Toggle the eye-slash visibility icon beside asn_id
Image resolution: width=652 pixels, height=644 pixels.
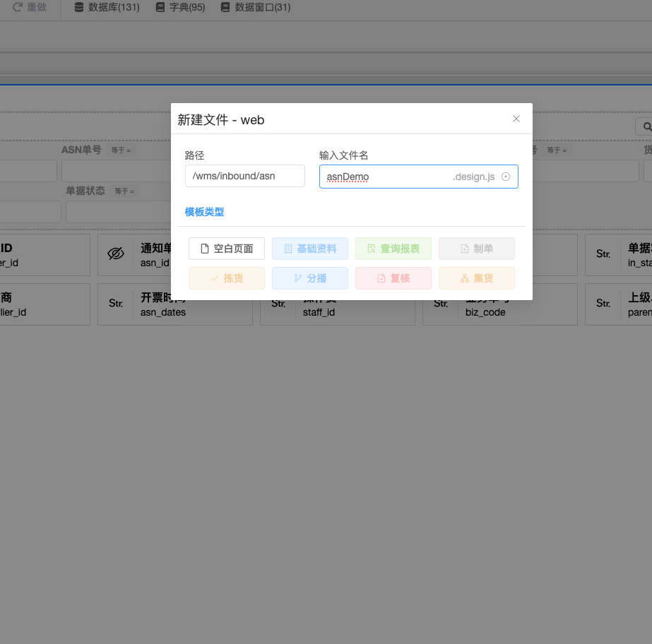116,254
